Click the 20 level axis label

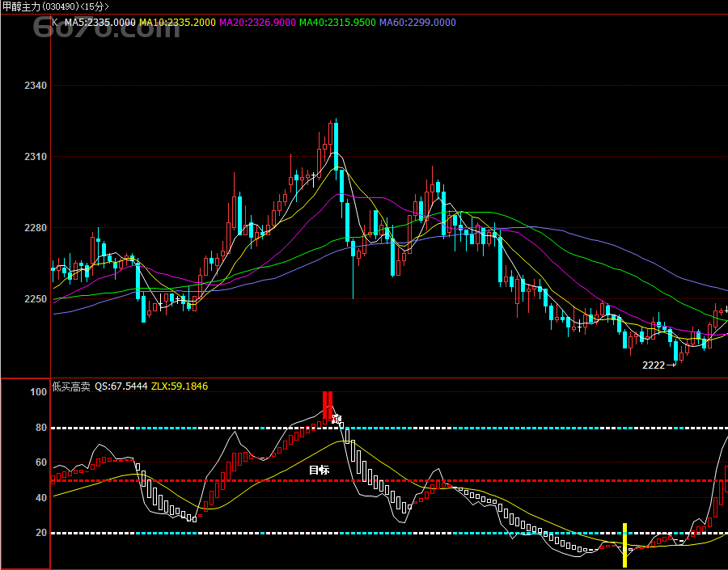coord(40,534)
